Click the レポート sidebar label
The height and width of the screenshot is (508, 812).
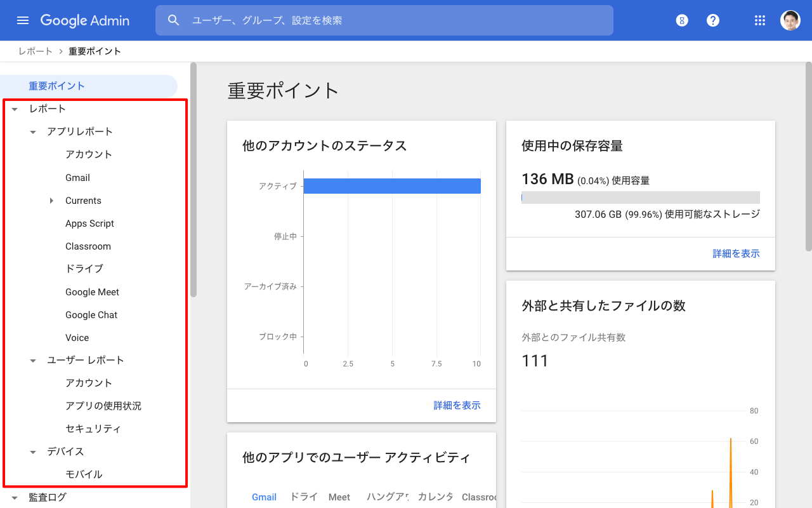point(48,109)
